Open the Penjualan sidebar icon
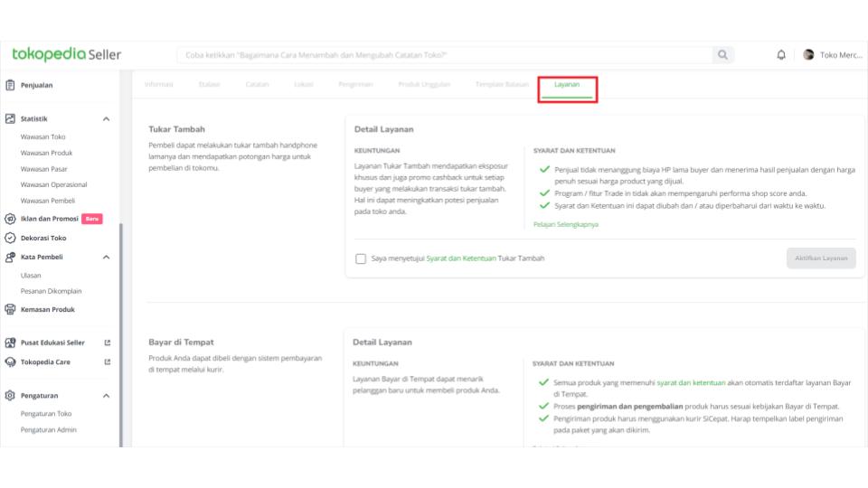 (11, 85)
